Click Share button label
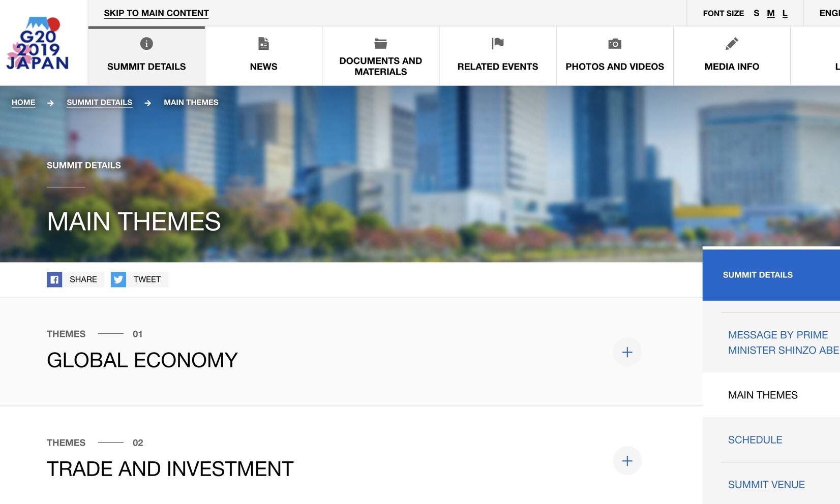 (83, 279)
